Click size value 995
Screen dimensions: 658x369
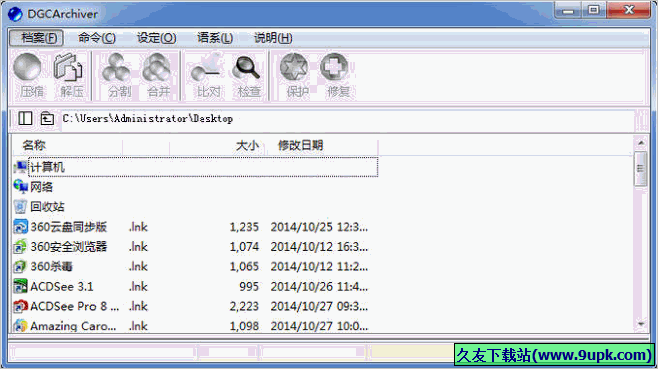pos(249,286)
